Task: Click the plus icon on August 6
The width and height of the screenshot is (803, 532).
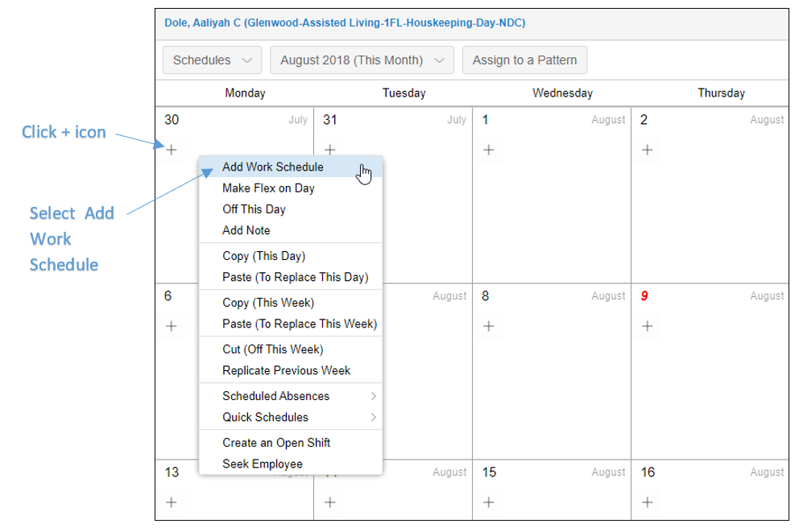Action: point(172,326)
